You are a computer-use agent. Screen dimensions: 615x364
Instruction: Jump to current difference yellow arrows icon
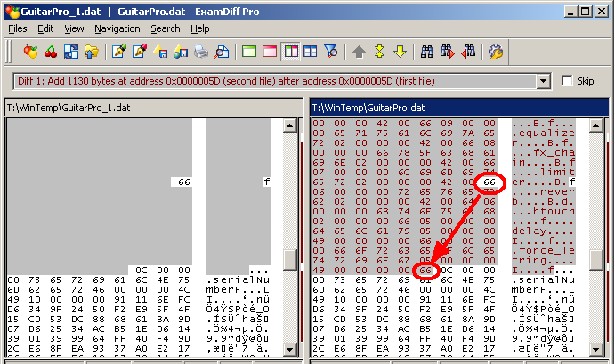(x=379, y=52)
